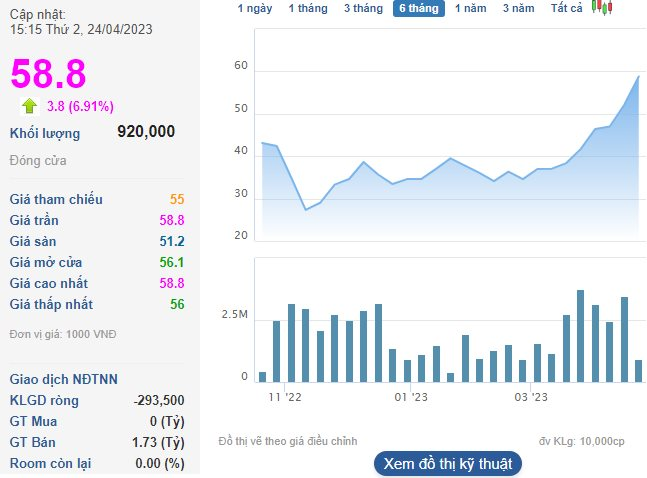Click the price peak at chart end

(639, 76)
